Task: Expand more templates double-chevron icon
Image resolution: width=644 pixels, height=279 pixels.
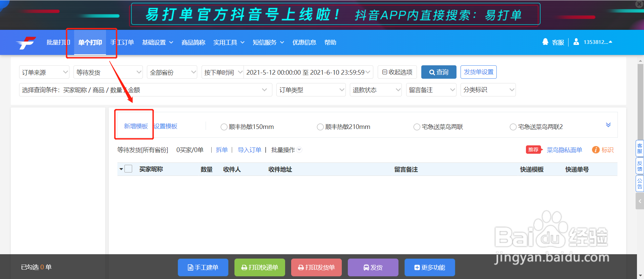Action: coord(608,125)
